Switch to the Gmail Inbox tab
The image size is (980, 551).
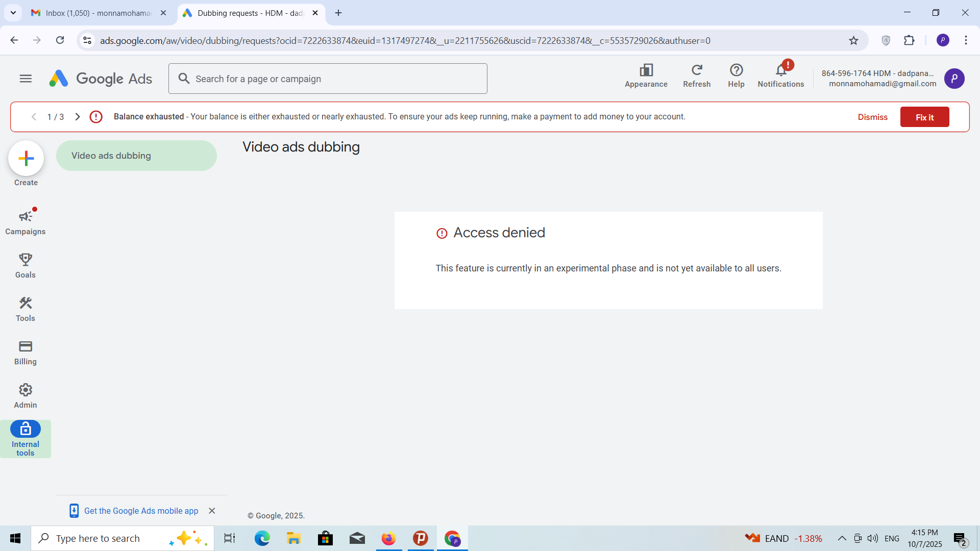click(97, 13)
